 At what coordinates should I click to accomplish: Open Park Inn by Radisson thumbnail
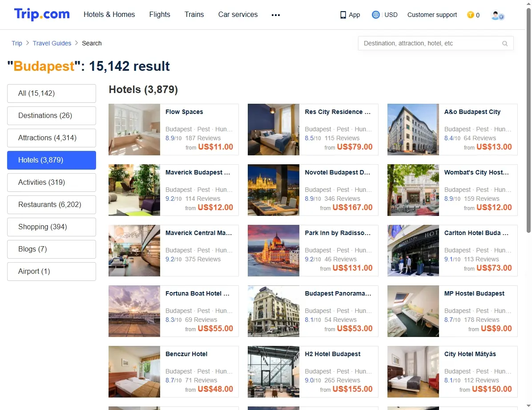pyautogui.click(x=274, y=250)
